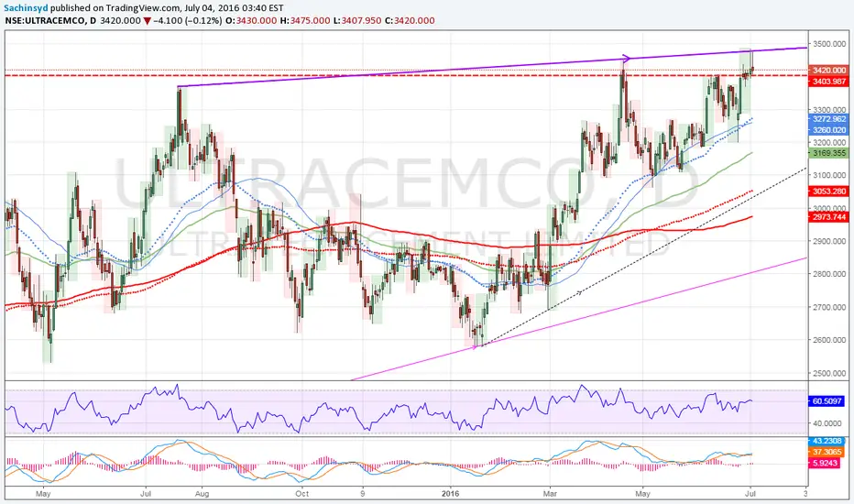854x504 pixels.
Task: Click the 2016 label on time axis
Action: 451,494
